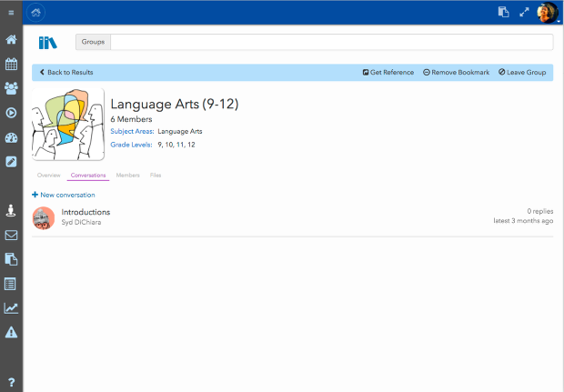Switch to the Members tab
Image resolution: width=564 pixels, height=392 pixels.
pyautogui.click(x=127, y=176)
